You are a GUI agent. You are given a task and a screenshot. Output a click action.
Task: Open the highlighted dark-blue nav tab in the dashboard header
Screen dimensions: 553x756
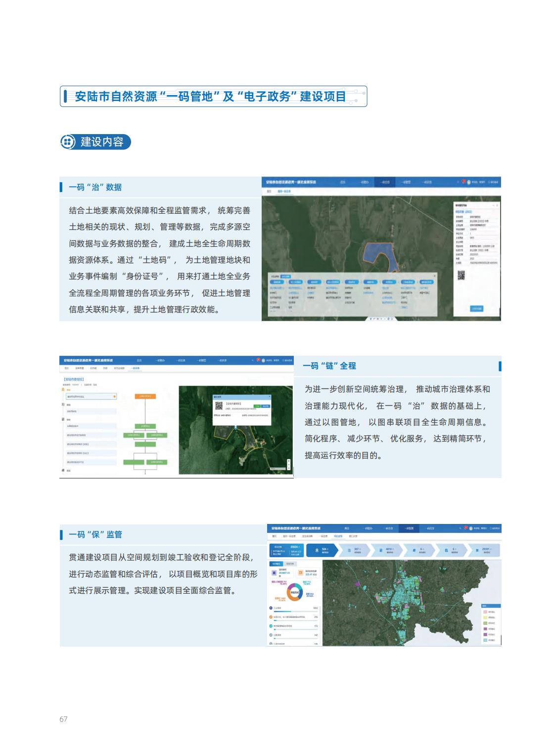tap(410, 528)
